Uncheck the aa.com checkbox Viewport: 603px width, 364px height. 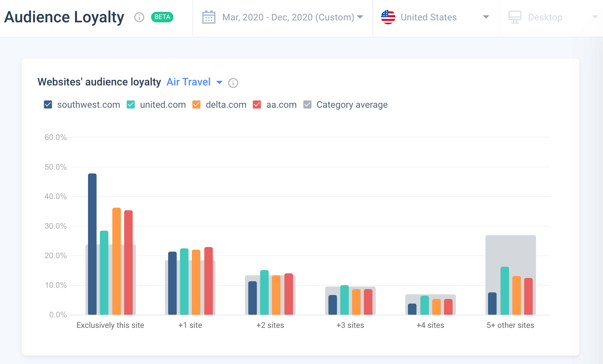(257, 104)
